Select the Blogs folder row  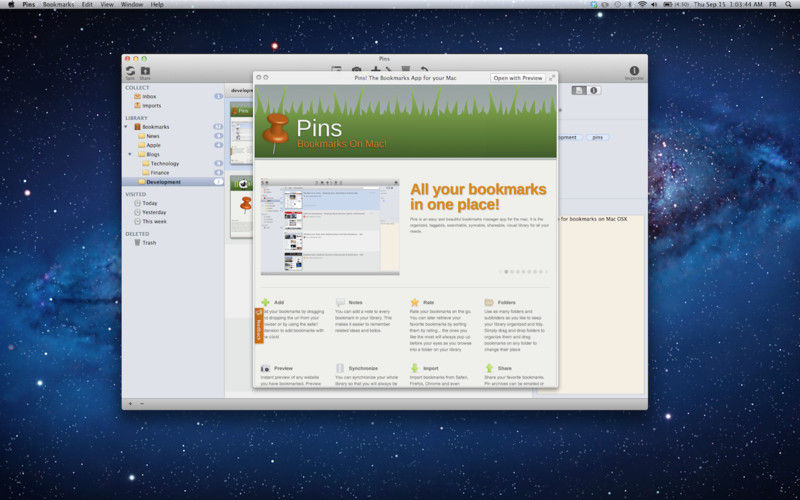pyautogui.click(x=173, y=154)
